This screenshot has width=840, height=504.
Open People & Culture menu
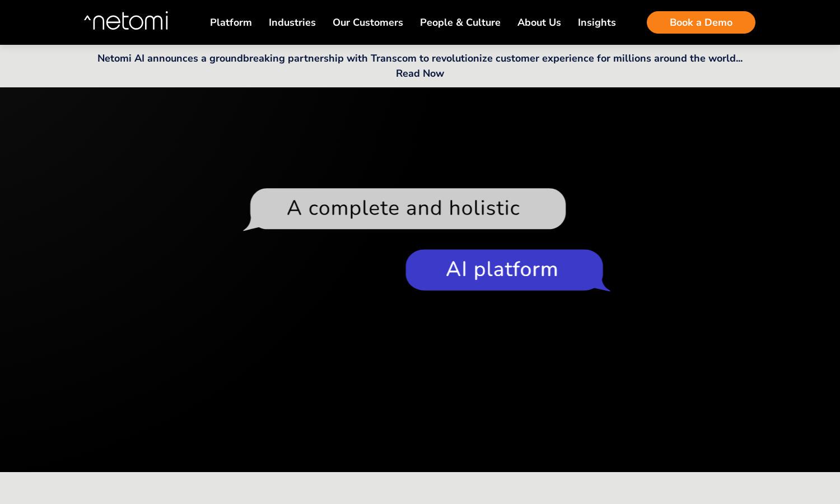point(460,22)
